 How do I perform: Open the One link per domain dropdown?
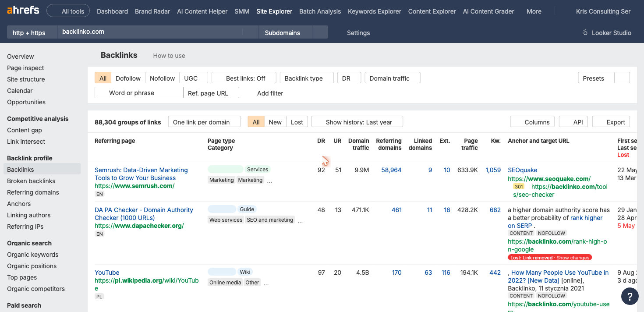click(205, 122)
